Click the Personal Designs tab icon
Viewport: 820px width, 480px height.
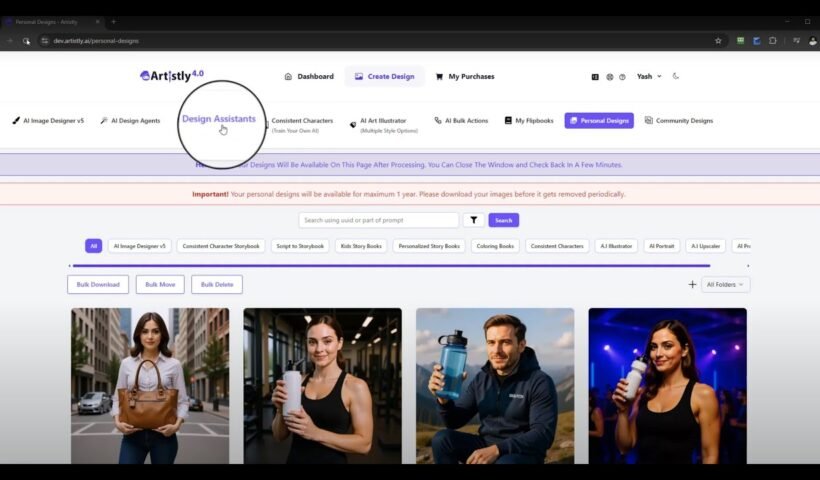pyautogui.click(x=573, y=120)
